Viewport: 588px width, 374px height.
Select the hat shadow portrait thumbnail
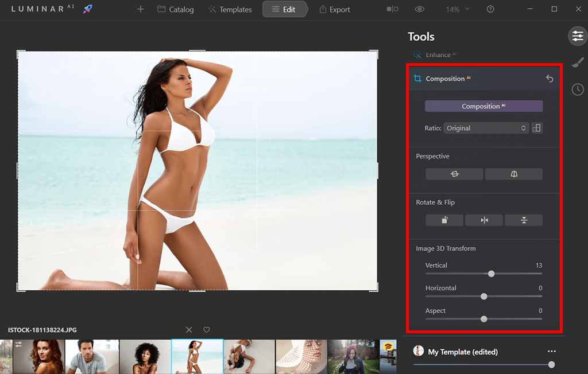(x=301, y=357)
